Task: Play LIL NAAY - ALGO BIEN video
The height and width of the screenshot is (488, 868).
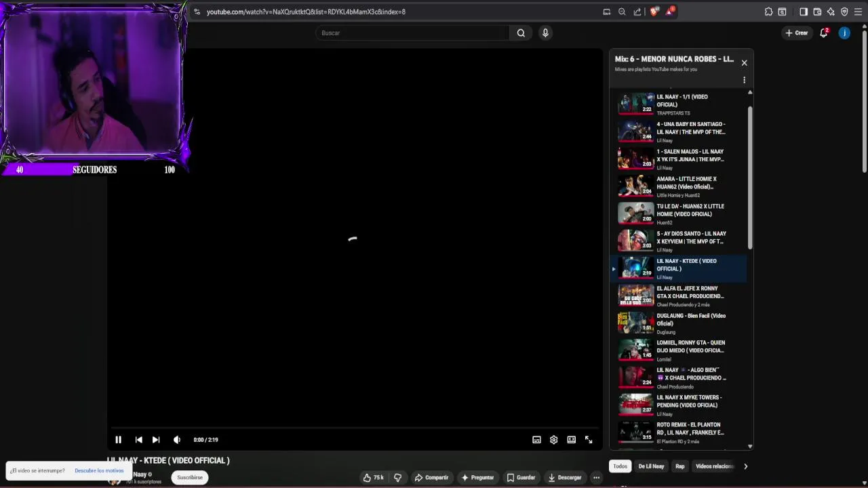Action: (678, 378)
